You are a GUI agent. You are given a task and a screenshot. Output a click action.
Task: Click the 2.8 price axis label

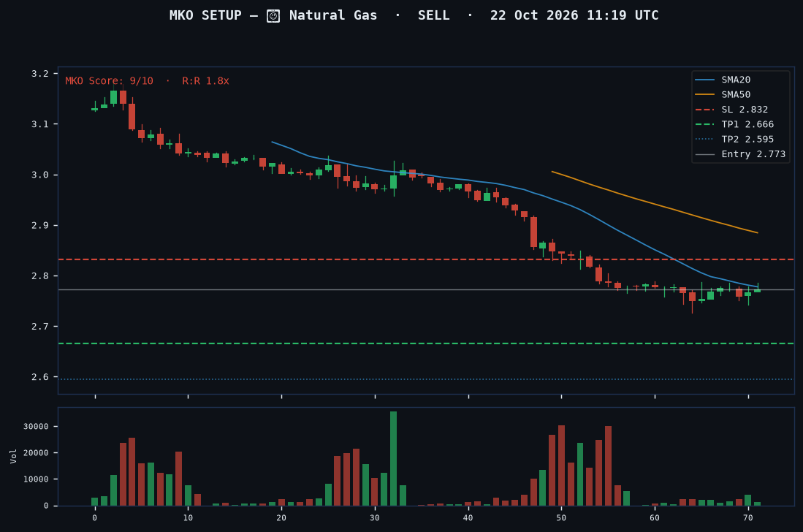tap(40, 276)
